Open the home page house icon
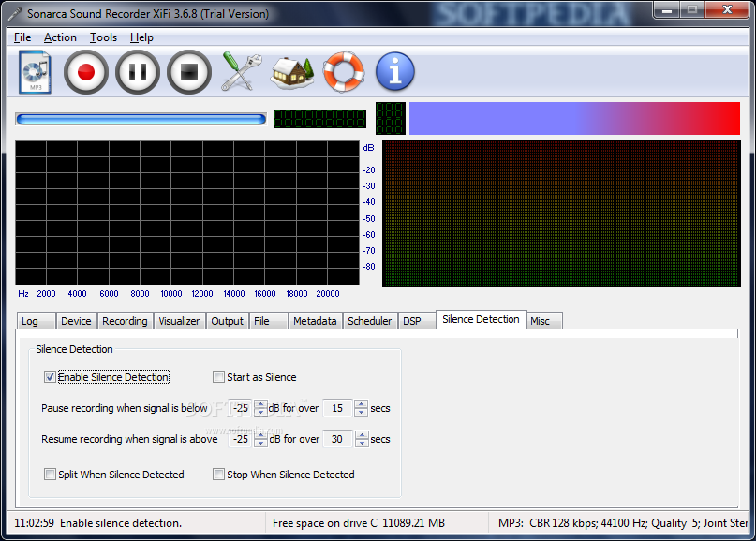Viewport: 756px width, 541px height. coord(292,73)
